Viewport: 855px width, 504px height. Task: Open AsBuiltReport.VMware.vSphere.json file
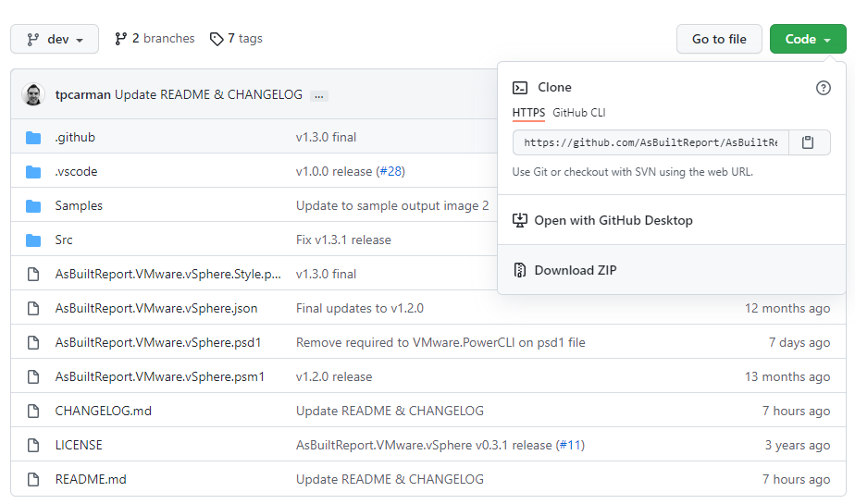[156, 308]
